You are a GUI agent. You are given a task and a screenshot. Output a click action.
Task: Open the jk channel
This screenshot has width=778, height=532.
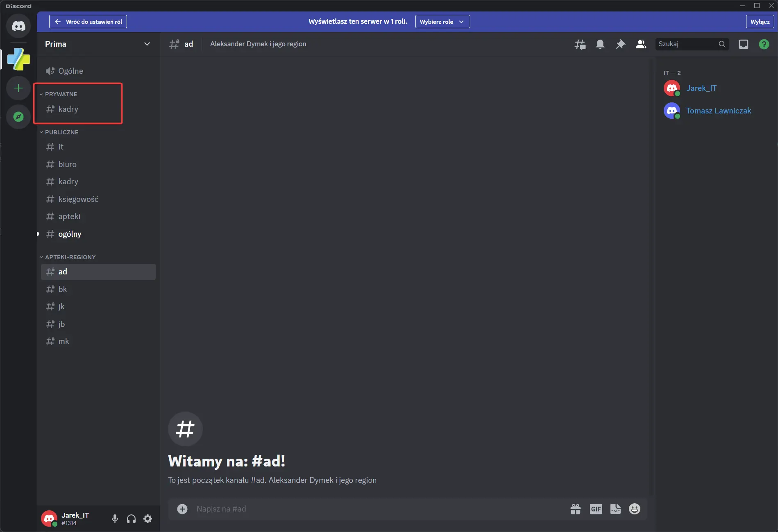click(98, 307)
